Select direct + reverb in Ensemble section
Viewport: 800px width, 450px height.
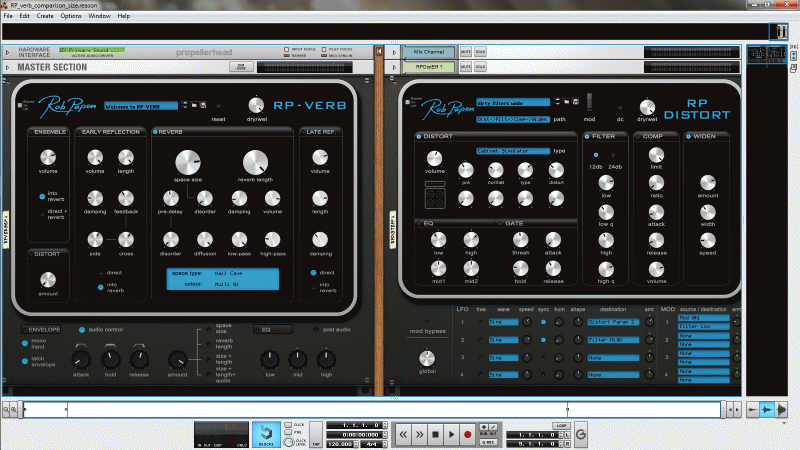[x=42, y=214]
